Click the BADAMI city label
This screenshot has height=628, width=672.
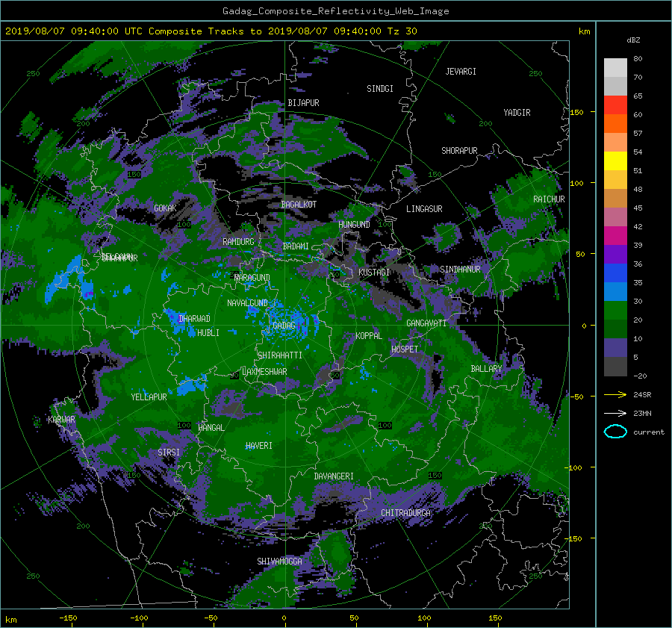296,246
